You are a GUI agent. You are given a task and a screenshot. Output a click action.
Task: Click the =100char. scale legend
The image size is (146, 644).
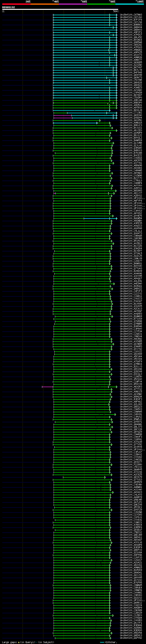109,642
